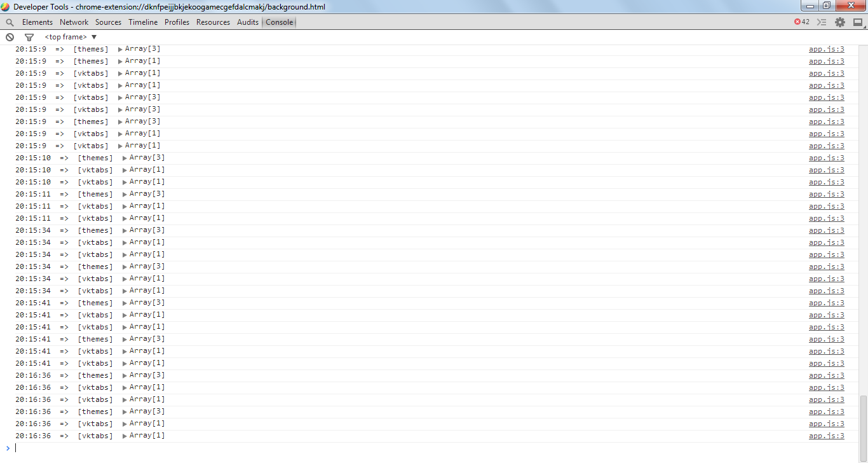Go to the Audits tab
Screen dimensions: 868x463
[x=248, y=22]
